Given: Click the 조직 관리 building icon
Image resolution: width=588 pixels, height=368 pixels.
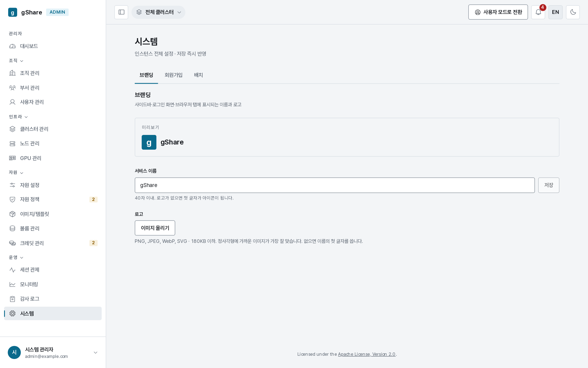Looking at the screenshot, I should tap(13, 73).
